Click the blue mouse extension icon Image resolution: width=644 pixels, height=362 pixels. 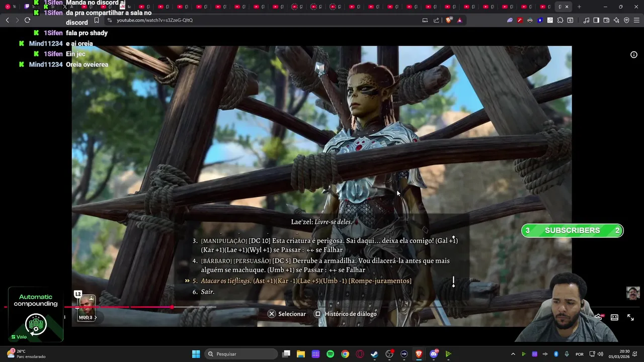tap(540, 20)
